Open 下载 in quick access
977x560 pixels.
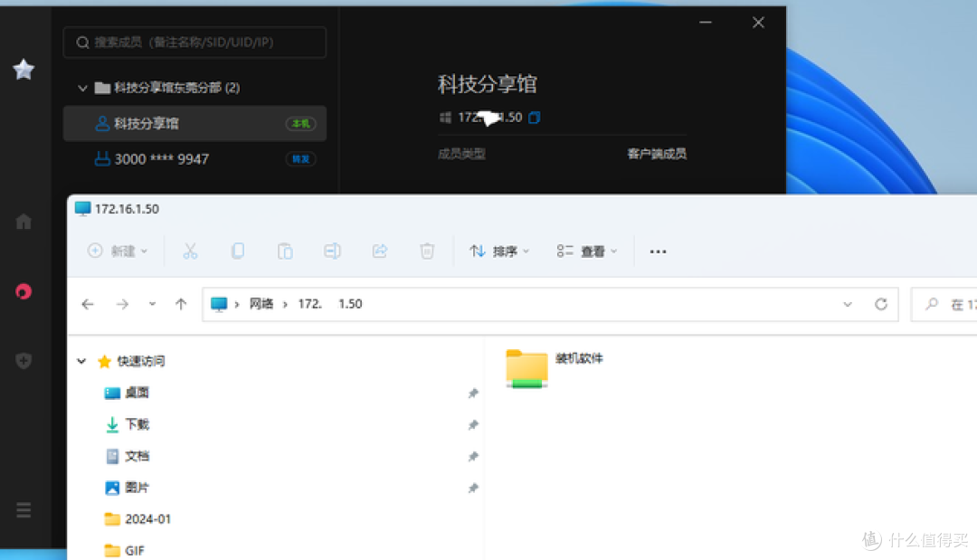coord(137,424)
